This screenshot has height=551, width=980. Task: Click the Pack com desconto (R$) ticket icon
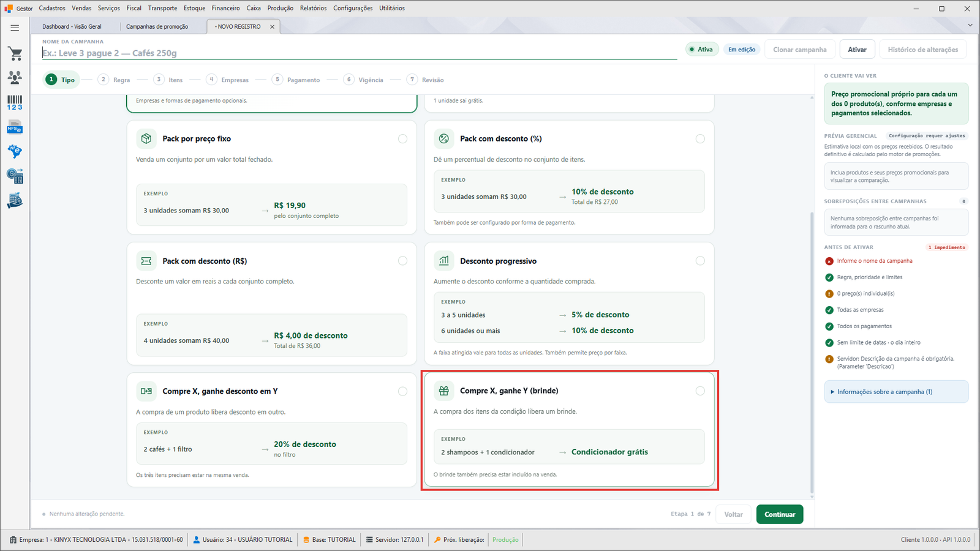coord(146,261)
